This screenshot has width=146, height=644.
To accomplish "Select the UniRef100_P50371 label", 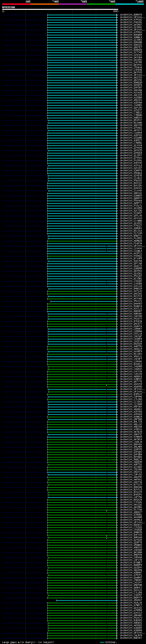I will tap(131, 301).
